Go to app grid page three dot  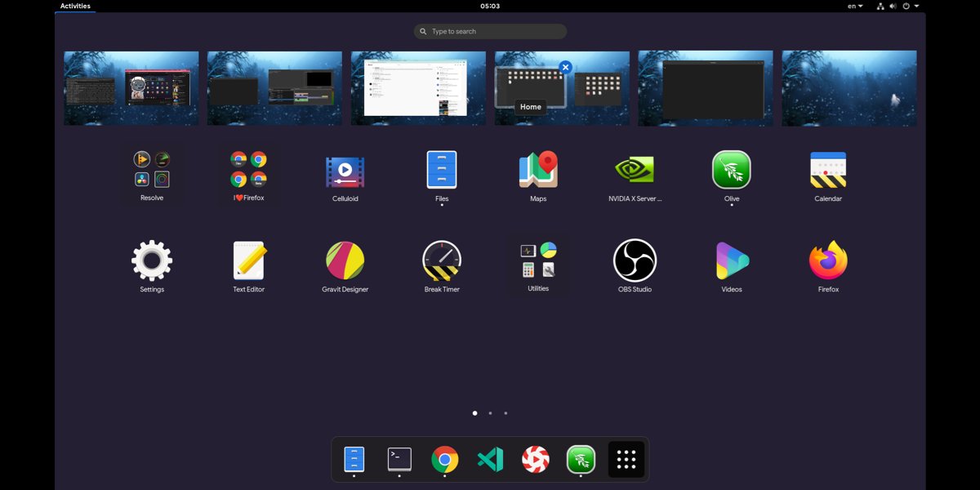coord(506,413)
